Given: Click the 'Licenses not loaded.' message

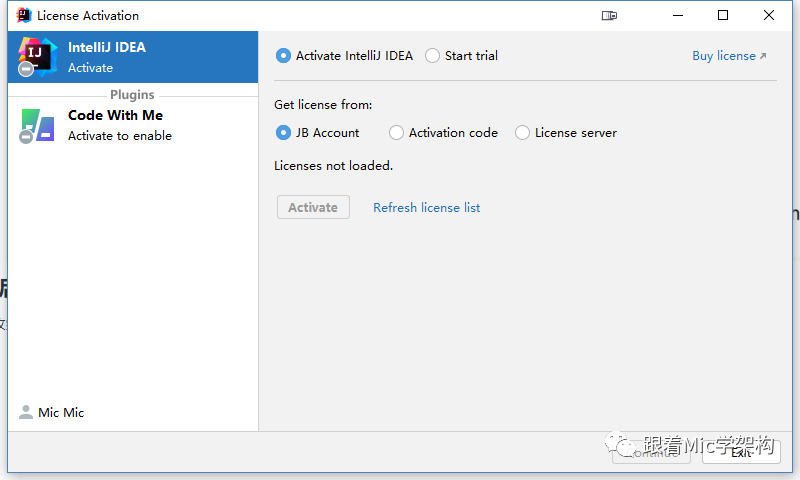Looking at the screenshot, I should 334,166.
